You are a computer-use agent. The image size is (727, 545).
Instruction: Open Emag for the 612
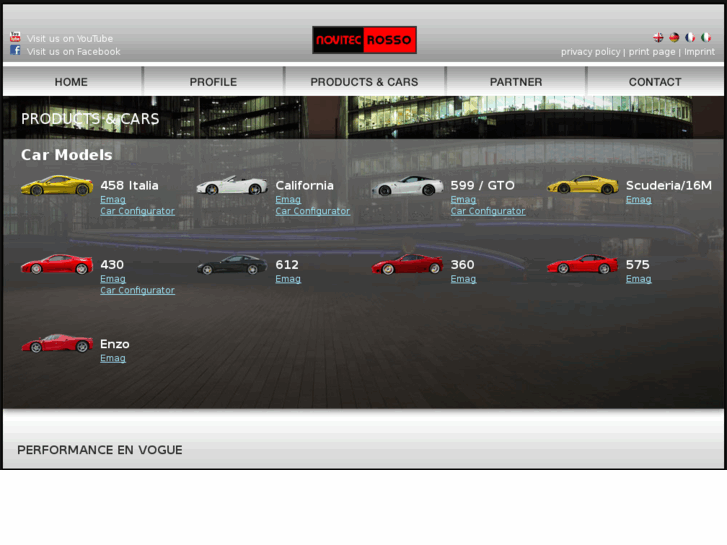click(288, 279)
